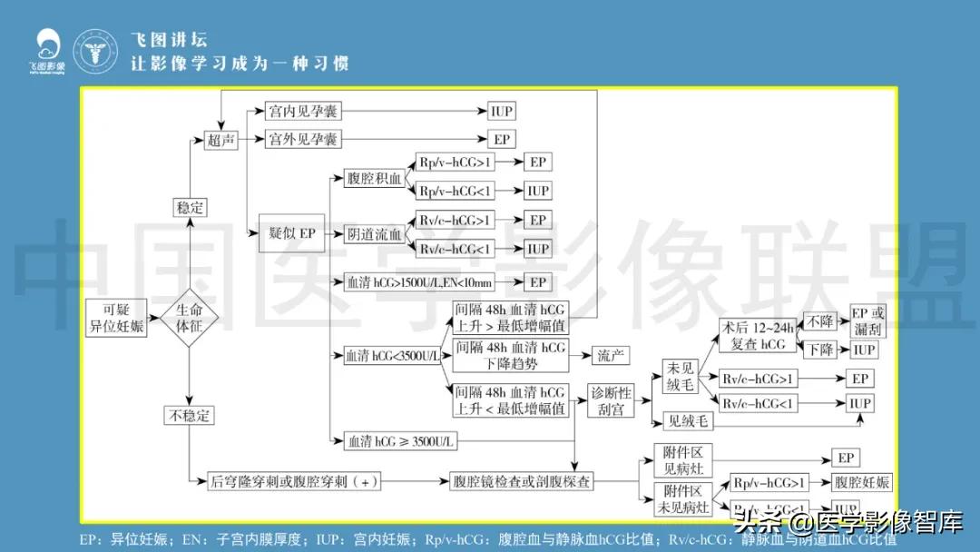Click the 稳定 branch label box

[189, 207]
